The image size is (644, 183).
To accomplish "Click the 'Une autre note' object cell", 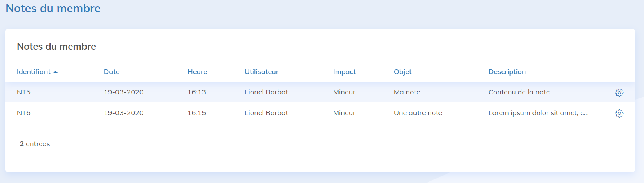I will click(418, 113).
